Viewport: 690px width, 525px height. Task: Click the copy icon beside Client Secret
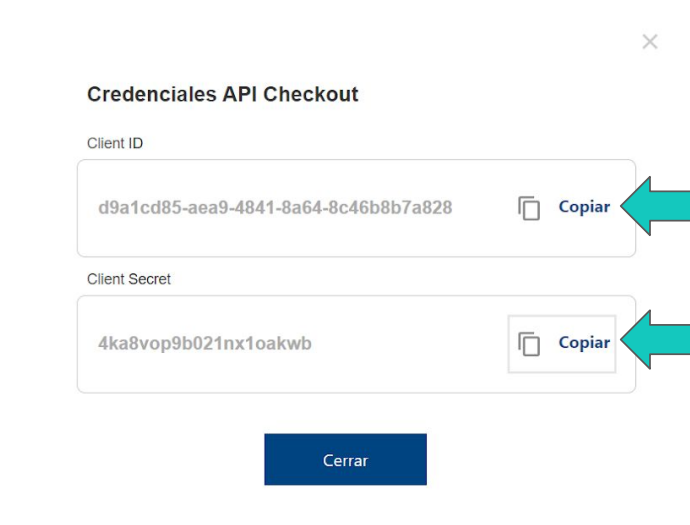click(529, 344)
